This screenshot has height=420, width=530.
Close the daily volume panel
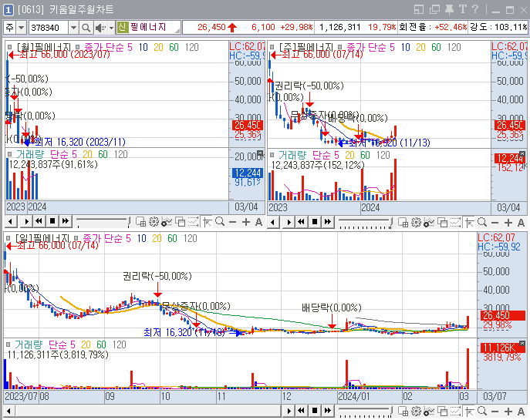point(522,344)
